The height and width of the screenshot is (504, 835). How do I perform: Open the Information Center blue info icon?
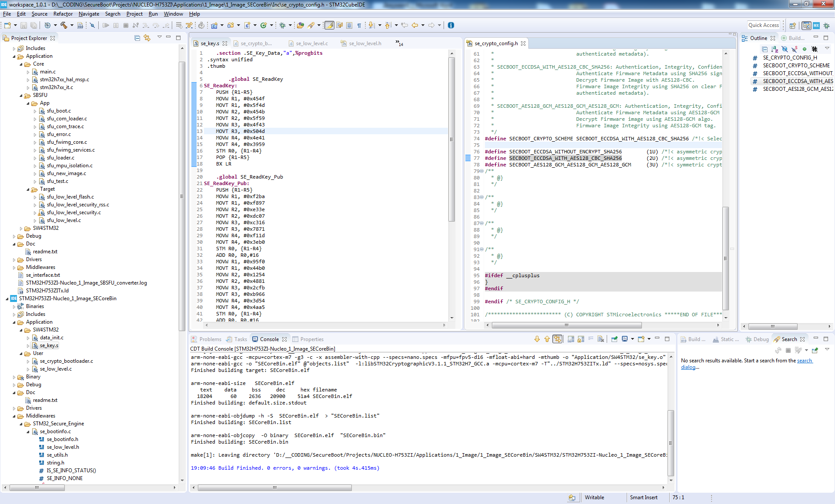click(451, 25)
